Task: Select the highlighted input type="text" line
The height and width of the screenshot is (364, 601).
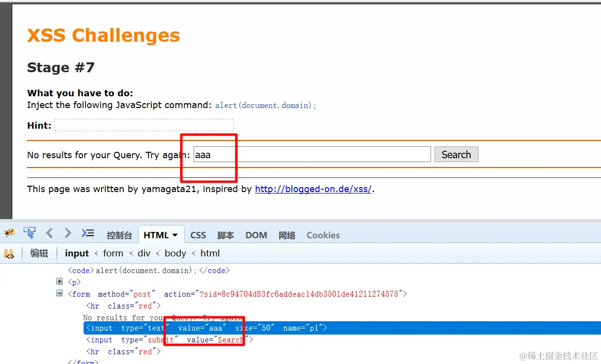Action: 342,328
